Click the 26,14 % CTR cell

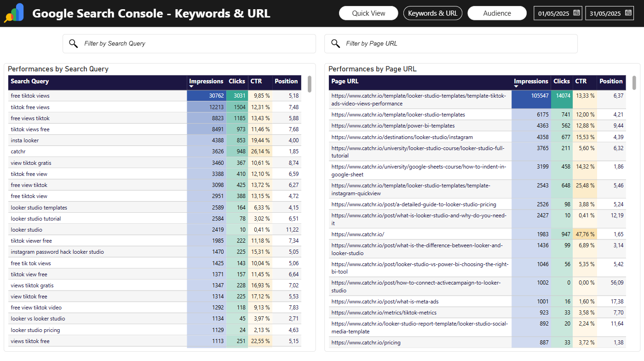pyautogui.click(x=260, y=151)
